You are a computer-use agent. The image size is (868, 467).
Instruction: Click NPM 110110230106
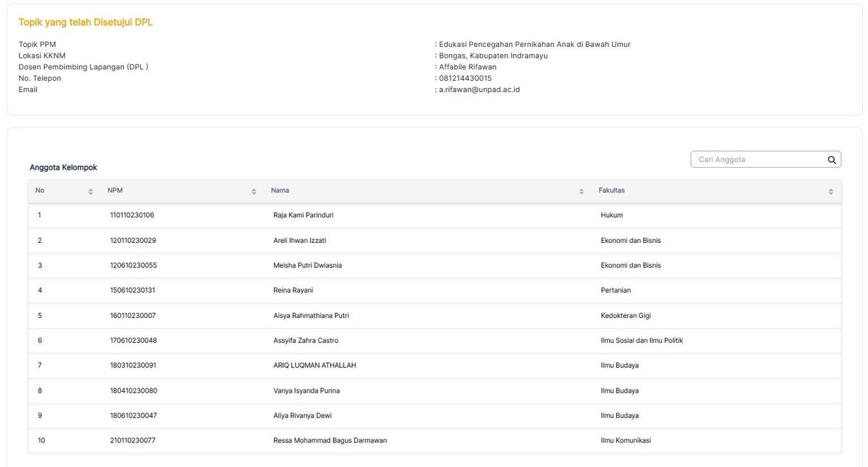[132, 215]
